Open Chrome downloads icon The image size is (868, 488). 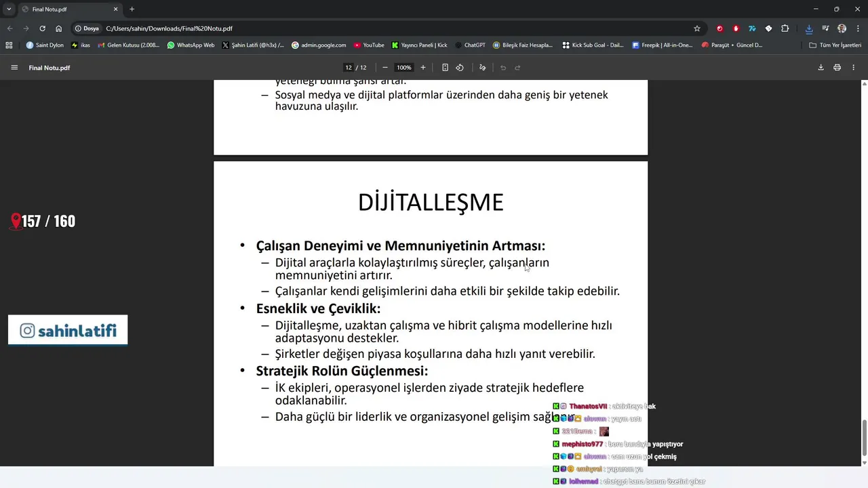tap(809, 28)
